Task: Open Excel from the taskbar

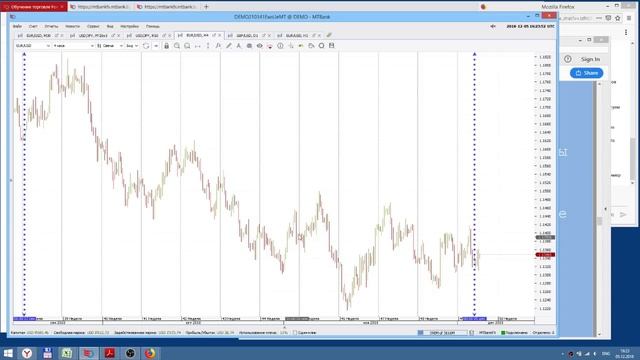Action: click(67, 353)
